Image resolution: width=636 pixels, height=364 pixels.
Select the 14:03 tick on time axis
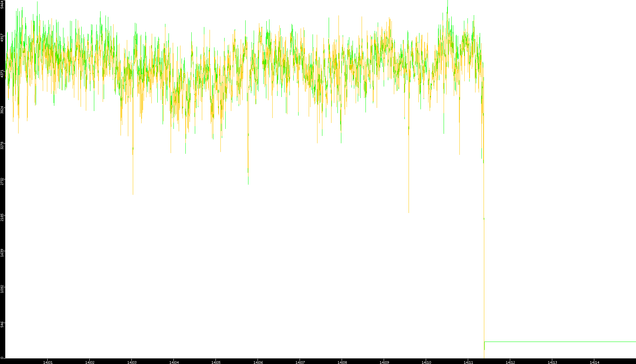(132, 362)
